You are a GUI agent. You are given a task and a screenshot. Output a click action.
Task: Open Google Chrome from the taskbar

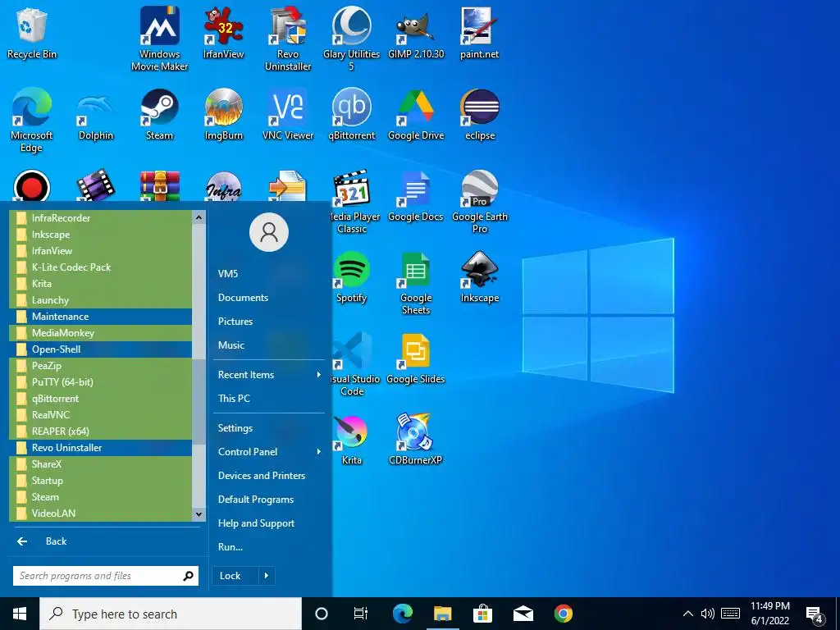563,614
